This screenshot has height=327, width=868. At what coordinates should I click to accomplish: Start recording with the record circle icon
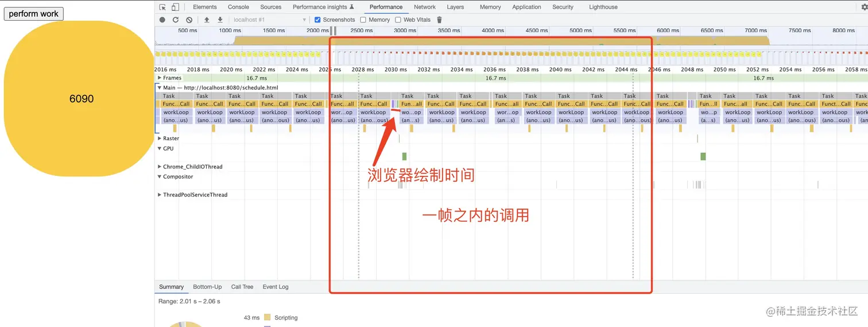(x=162, y=20)
